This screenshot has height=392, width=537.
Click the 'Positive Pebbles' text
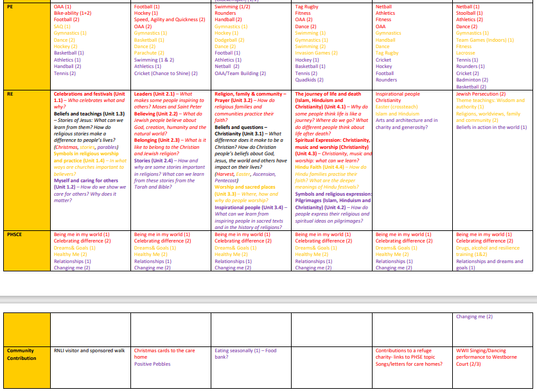153,364
